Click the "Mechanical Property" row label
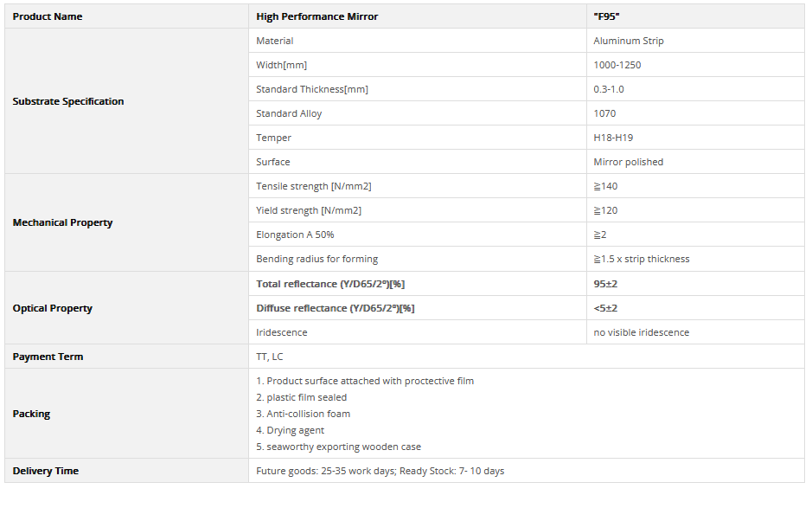Image resolution: width=812 pixels, height=508 pixels. coord(62,222)
